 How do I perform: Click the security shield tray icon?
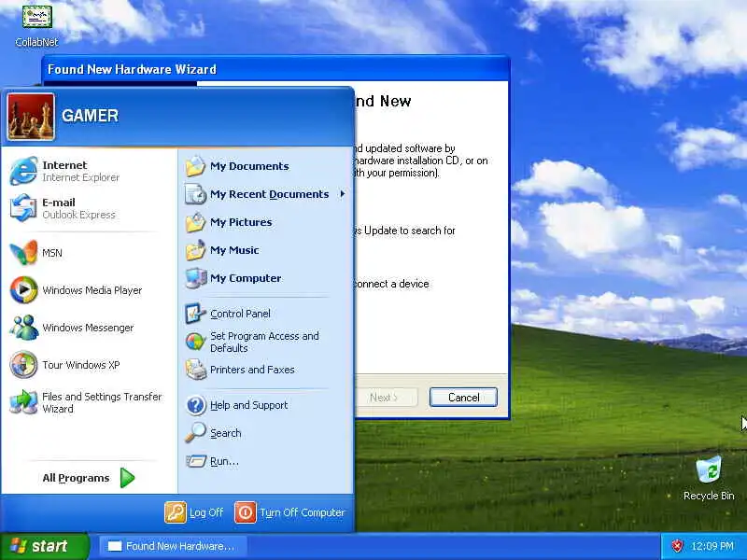pos(676,546)
